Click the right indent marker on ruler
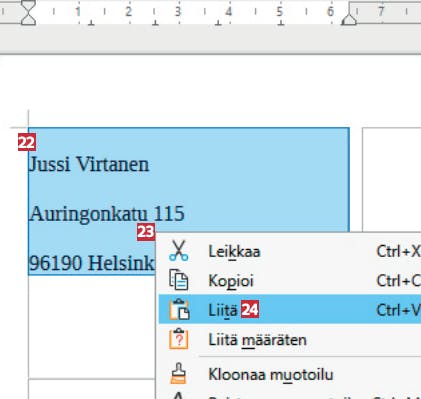The height and width of the screenshot is (399, 421). 349,19
